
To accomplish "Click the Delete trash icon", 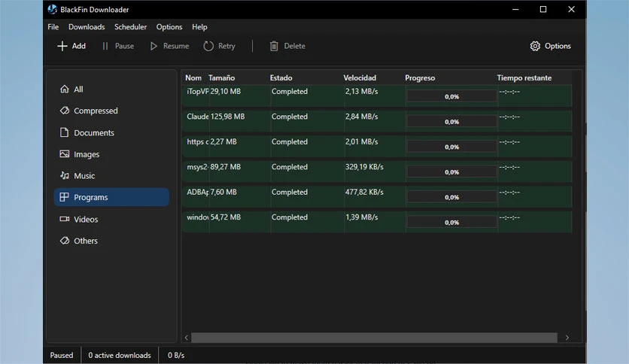I will coord(274,46).
